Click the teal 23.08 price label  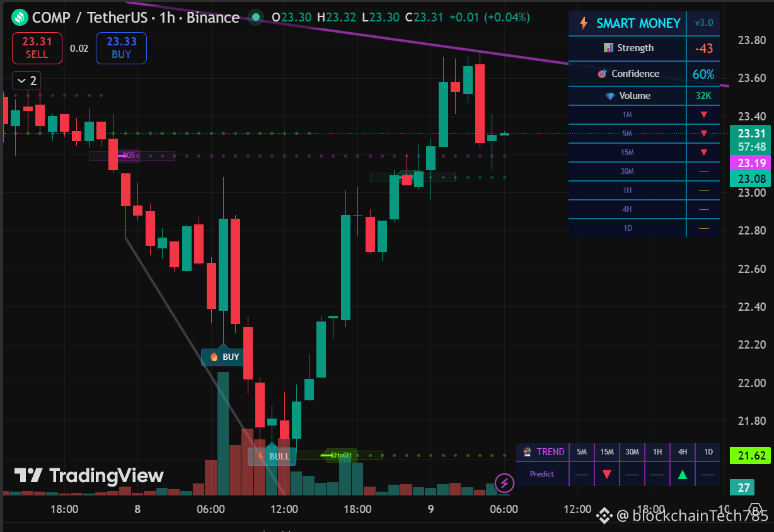(x=751, y=178)
